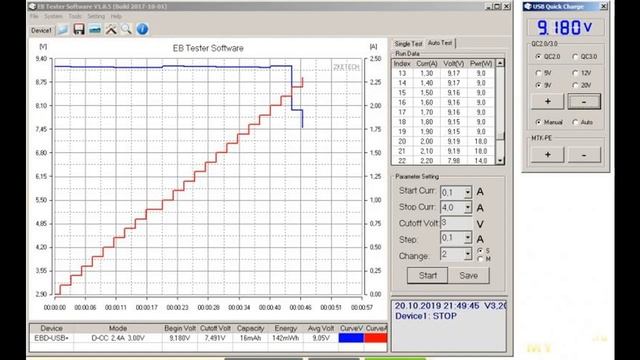Expand the Start Curr dropdown
This screenshot has height=360, width=640.
click(x=468, y=192)
